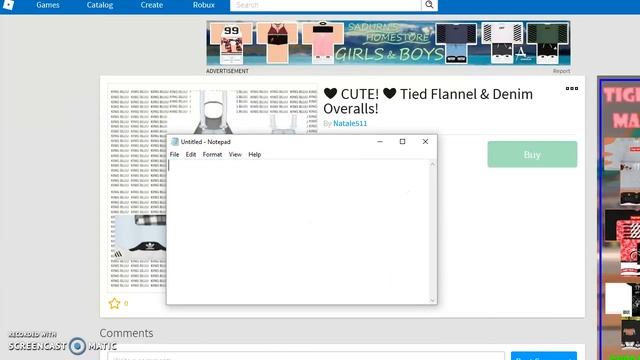Click the magnifying glass search icon
The height and width of the screenshot is (360, 640).
click(x=429, y=5)
